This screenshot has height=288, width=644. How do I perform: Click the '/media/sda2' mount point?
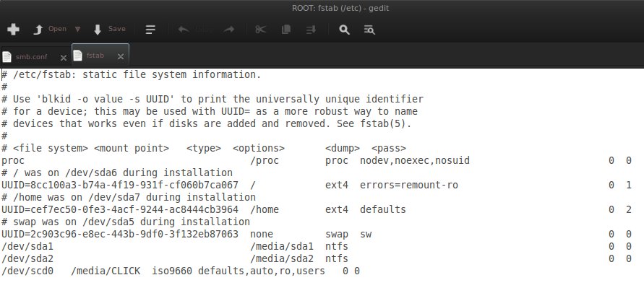point(282,259)
